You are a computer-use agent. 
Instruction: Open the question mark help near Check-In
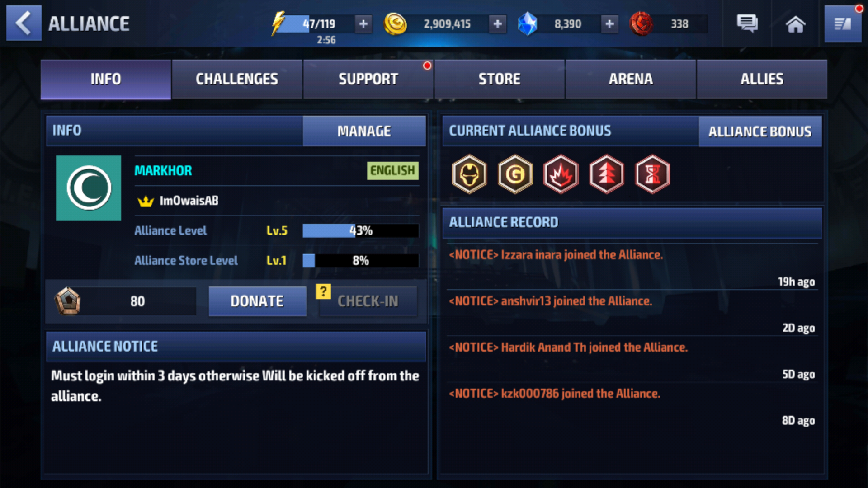(323, 291)
